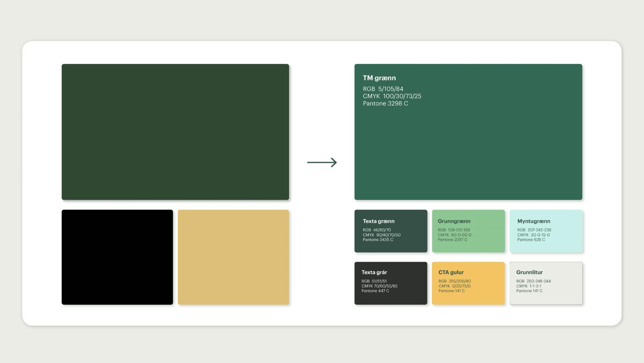
Task: Click Pantone 3435 C in Texta grænn
Action: (x=378, y=239)
